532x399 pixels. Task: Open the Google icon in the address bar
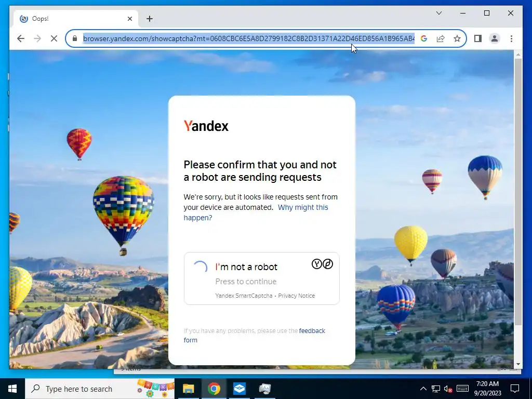coord(424,38)
